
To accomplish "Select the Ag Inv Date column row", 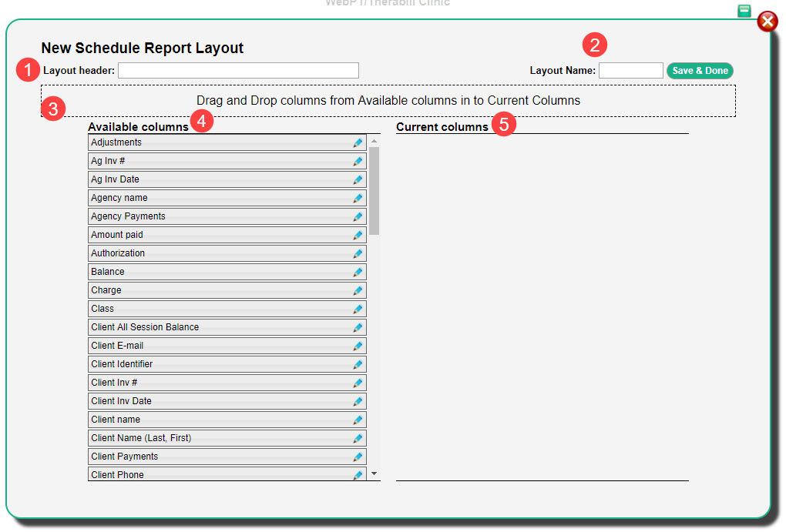I will 227,180.
